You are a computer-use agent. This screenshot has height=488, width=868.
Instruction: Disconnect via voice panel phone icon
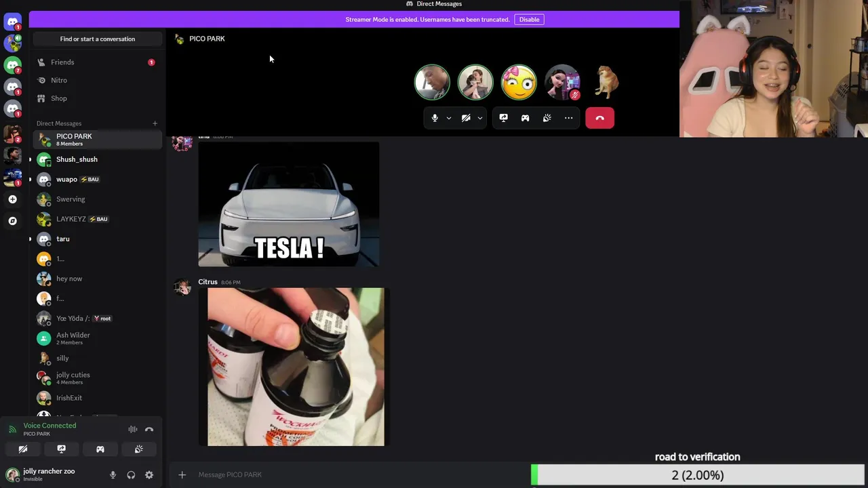coord(149,429)
